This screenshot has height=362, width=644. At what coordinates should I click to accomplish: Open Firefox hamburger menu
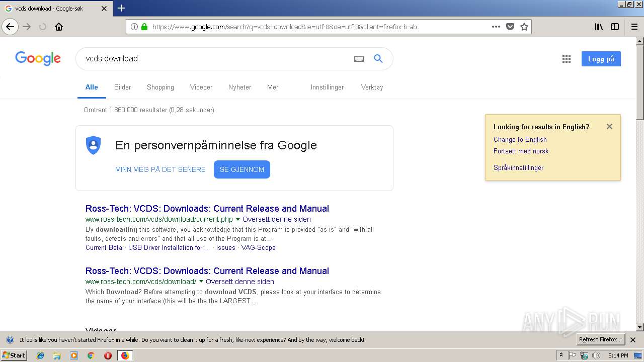(634, 27)
